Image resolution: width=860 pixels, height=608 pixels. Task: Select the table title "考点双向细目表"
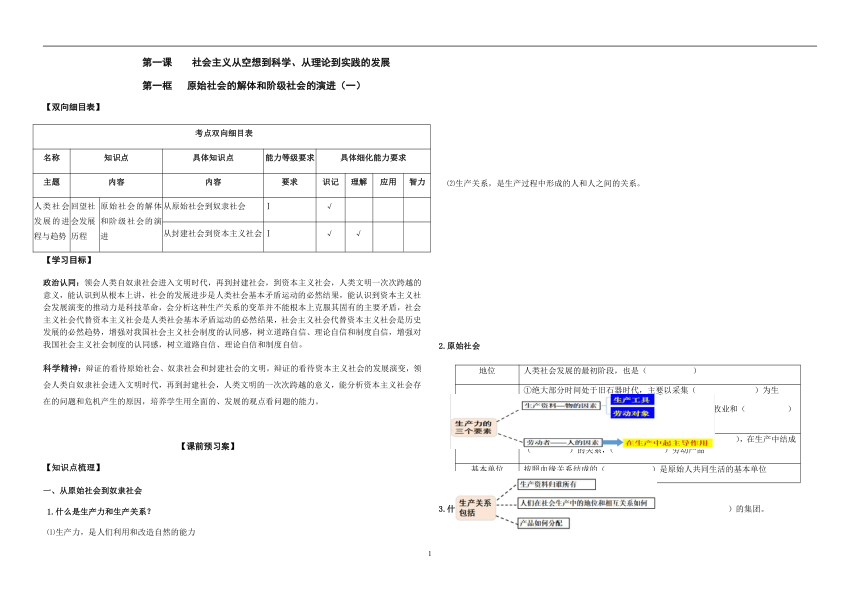pos(224,133)
